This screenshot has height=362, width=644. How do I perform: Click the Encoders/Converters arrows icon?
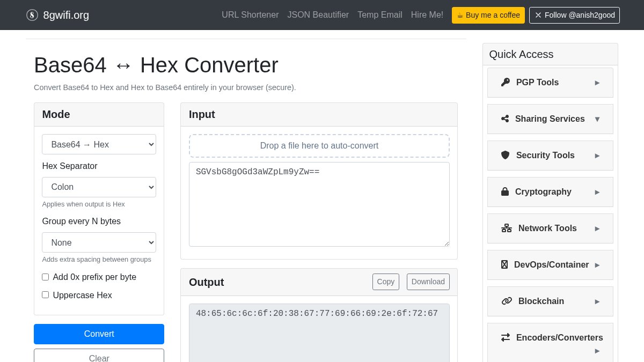(506, 337)
